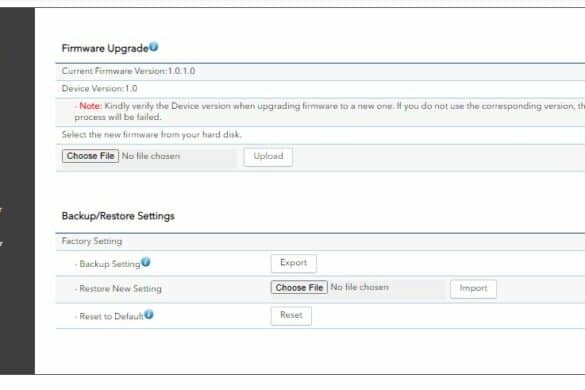
Task: Click the firmware Upload button
Action: 268,156
